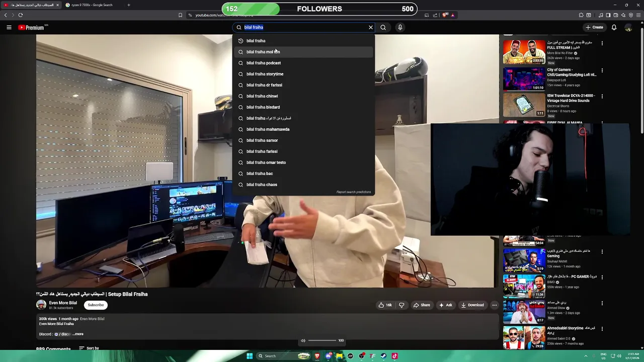This screenshot has height=362, width=644.
Task: Choose suggestion 'bilal fraiha chaos'
Action: click(x=303, y=185)
